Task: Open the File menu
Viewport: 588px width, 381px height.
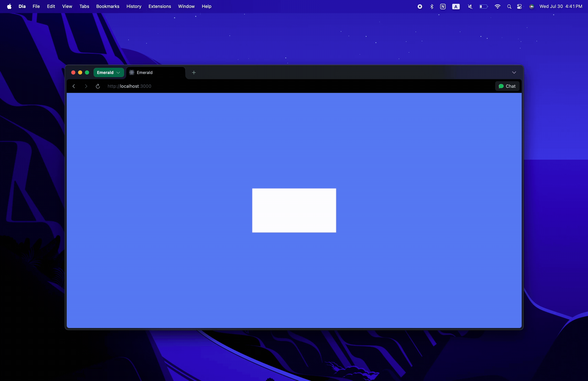Action: (36, 6)
